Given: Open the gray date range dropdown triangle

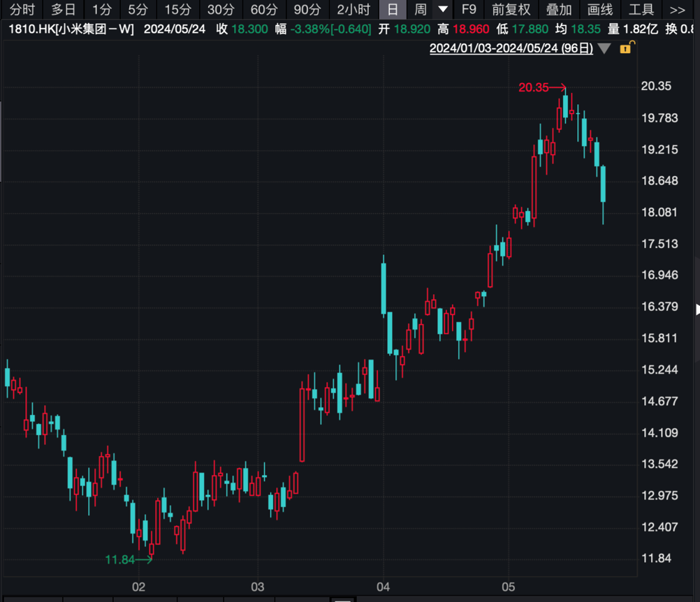Looking at the screenshot, I should coord(604,48).
